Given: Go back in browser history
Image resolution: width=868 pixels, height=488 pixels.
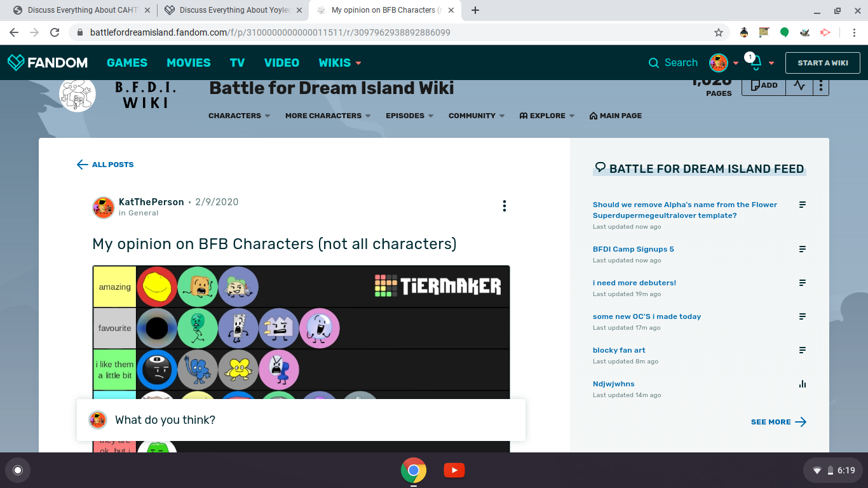Looking at the screenshot, I should pos(14,32).
